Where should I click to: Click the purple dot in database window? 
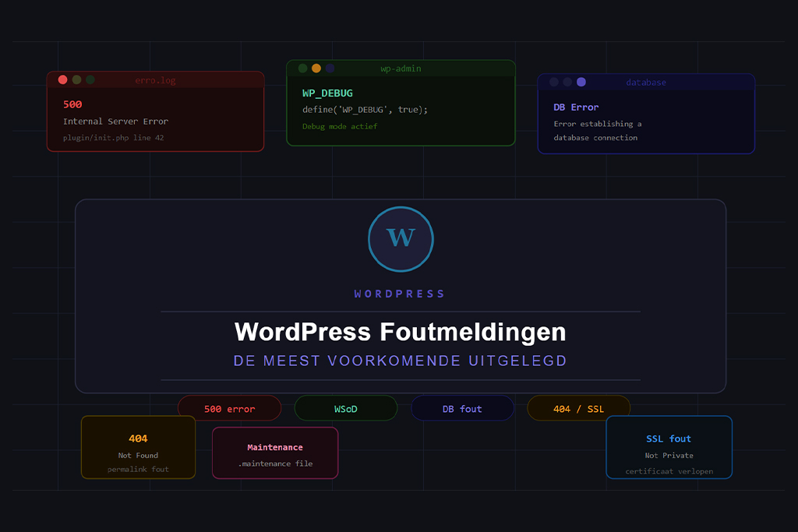581,81
